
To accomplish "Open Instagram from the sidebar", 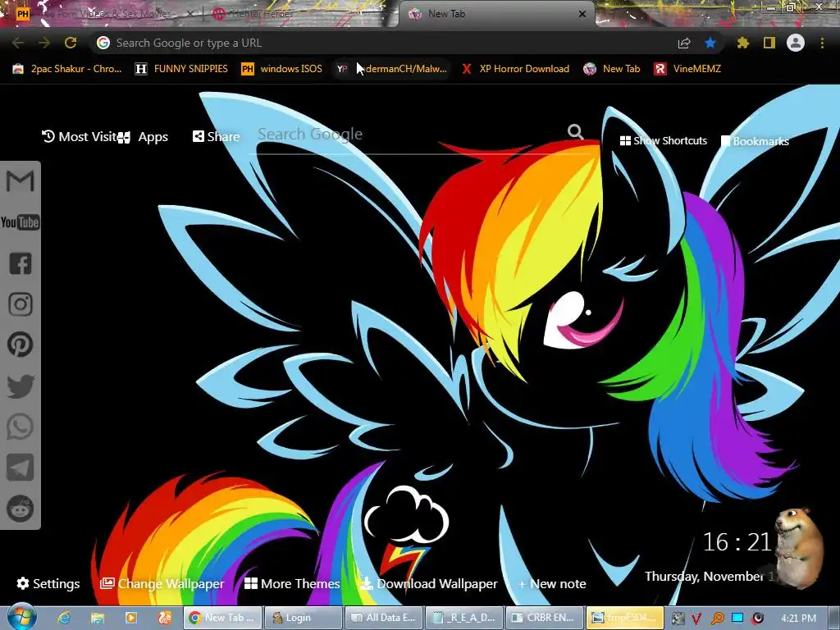I will [21, 304].
